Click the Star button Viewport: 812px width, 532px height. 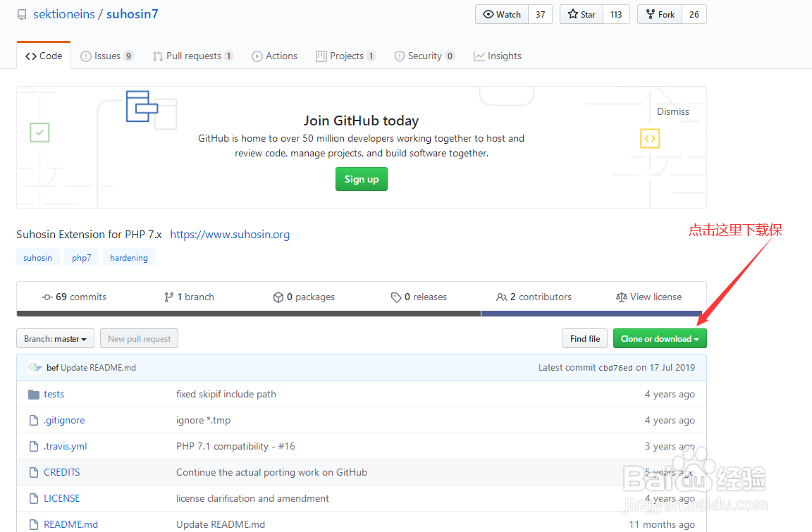[x=582, y=15]
